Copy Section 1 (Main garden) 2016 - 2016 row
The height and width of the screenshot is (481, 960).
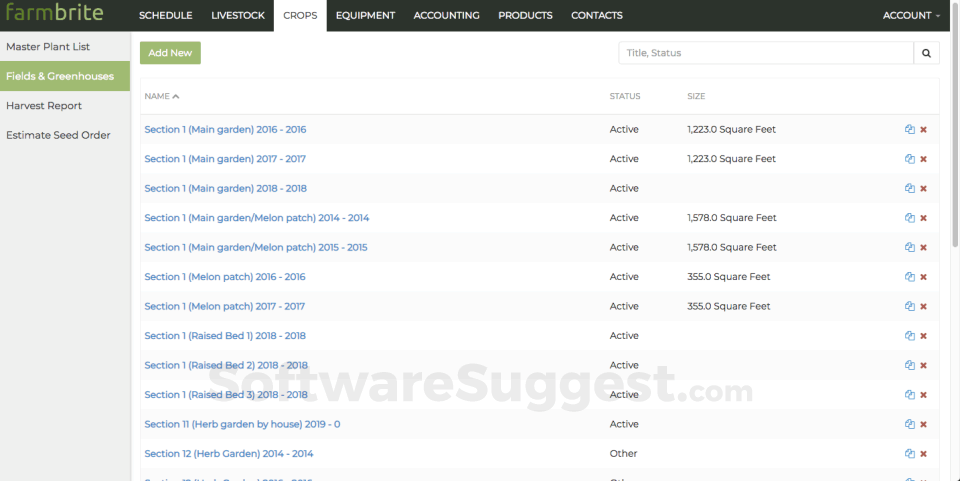(909, 129)
